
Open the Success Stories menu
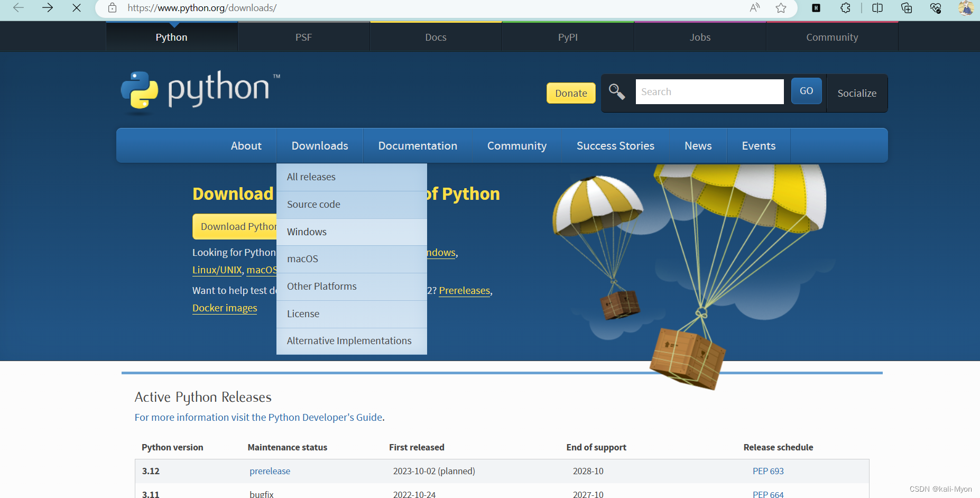click(615, 146)
